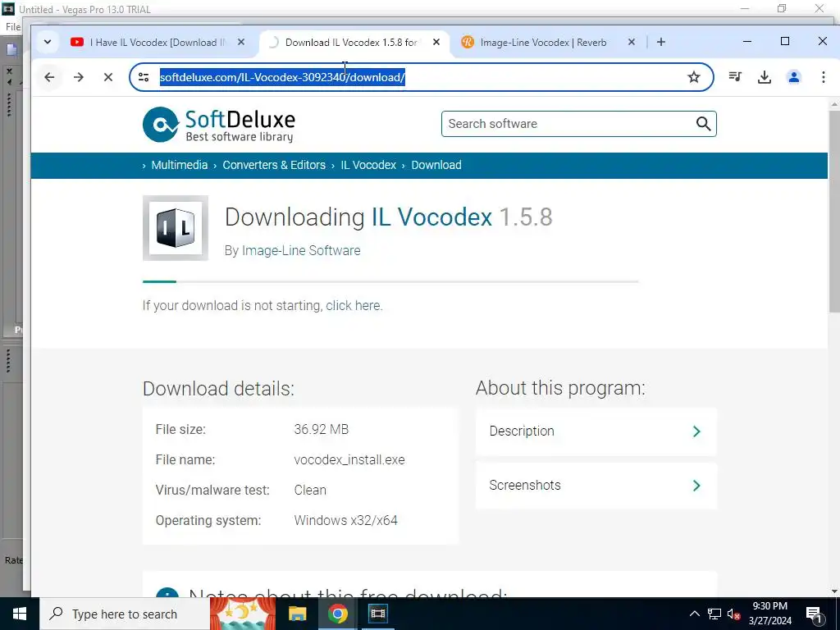Click the taskbar search highlight image
Image resolution: width=840 pixels, height=630 pixels.
click(x=243, y=614)
